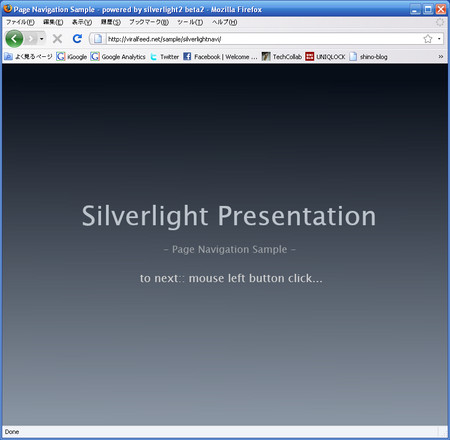Image resolution: width=450 pixels, height=440 pixels.
Task: Bookmark this page with the star icon
Action: click(428, 39)
